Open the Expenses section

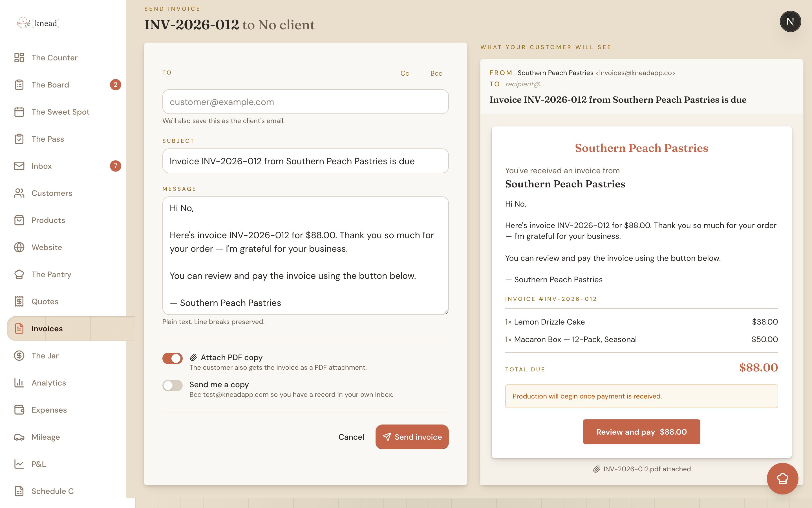pyautogui.click(x=49, y=410)
